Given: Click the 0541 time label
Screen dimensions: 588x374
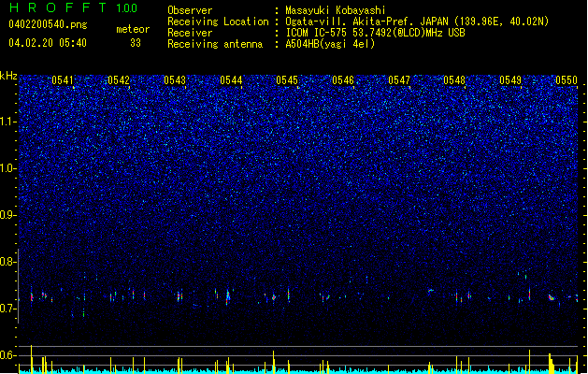Looking at the screenshot, I should (63, 80).
